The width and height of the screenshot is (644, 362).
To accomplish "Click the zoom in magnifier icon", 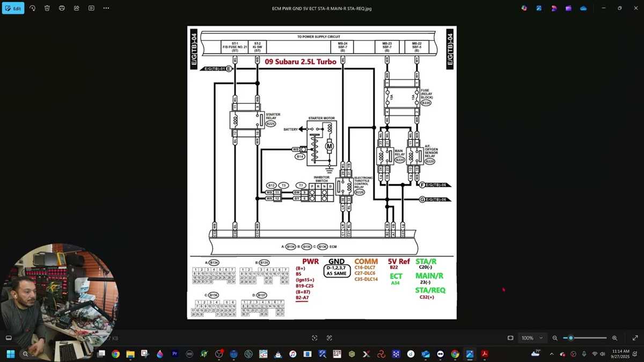I will 614,338.
